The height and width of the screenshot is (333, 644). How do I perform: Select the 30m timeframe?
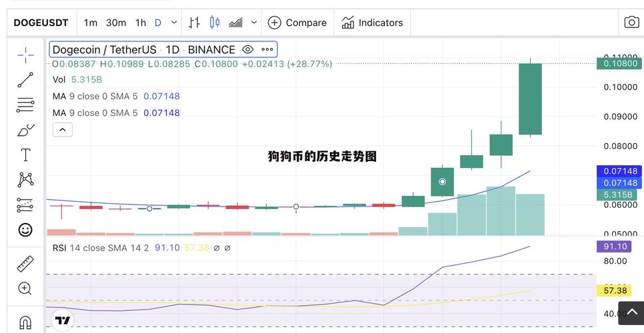[116, 23]
